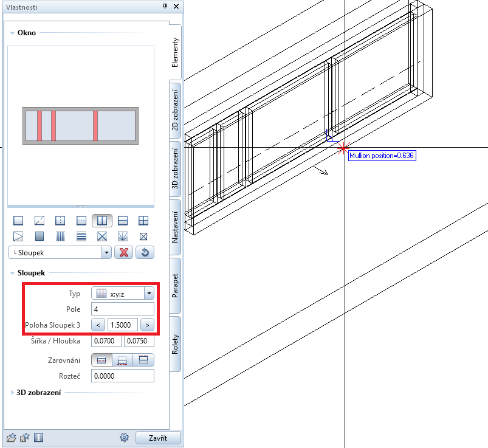
Task: Select the large X cross-brace element icon
Action: pos(102,236)
